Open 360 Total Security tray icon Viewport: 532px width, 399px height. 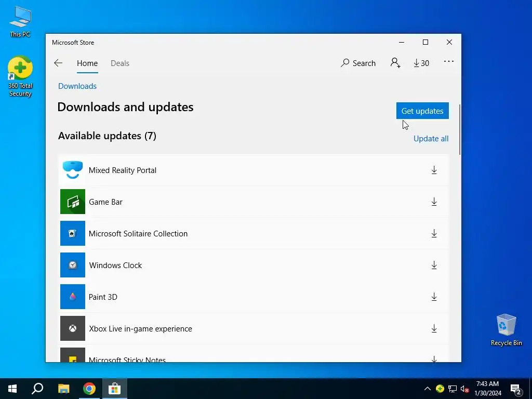coord(440,389)
